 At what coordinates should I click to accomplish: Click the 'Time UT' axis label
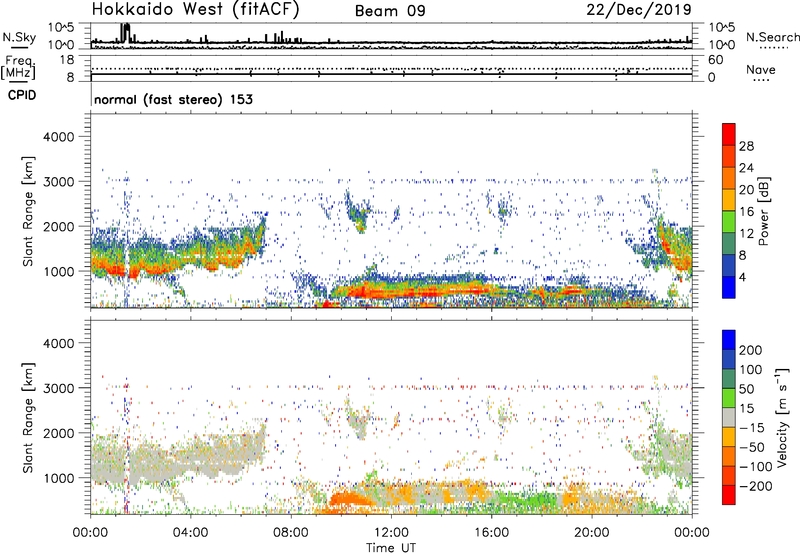pos(391,548)
